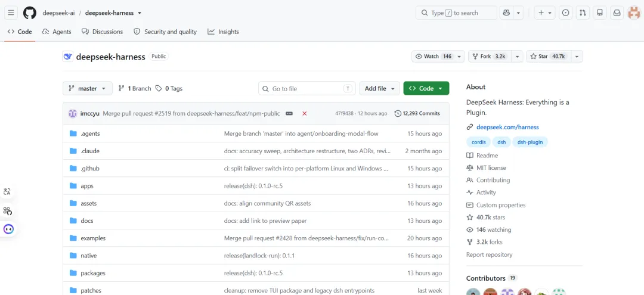
Task: Open the .claude folder
Action: coord(90,151)
